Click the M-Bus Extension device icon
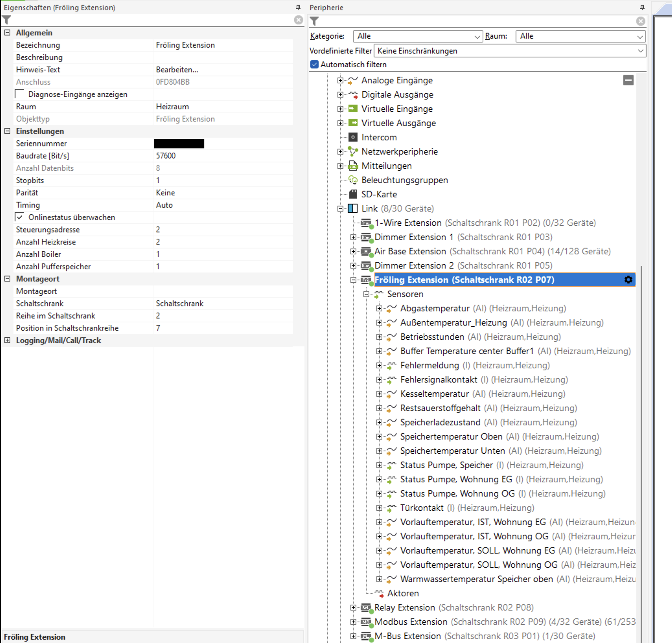 (366, 636)
